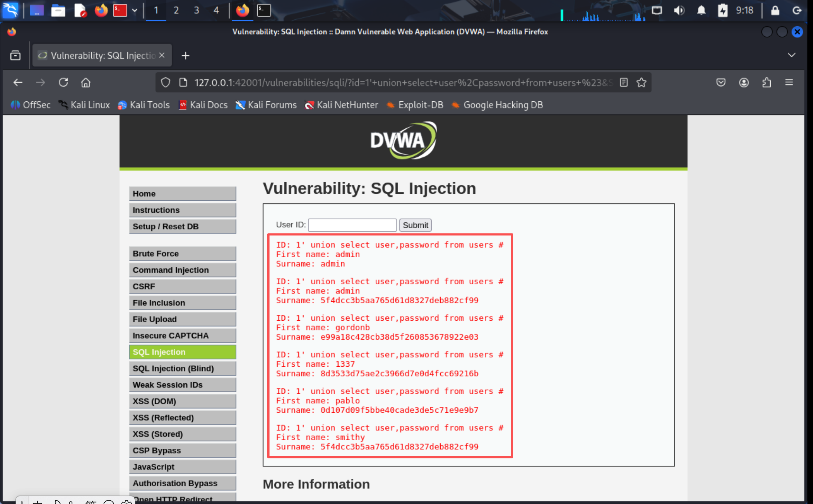Open the volume control in the system tray
Viewport: 813px width, 504px height.
tap(679, 10)
